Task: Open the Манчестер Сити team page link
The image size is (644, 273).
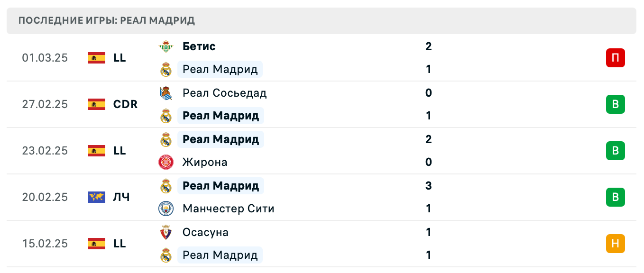Action: click(x=228, y=209)
